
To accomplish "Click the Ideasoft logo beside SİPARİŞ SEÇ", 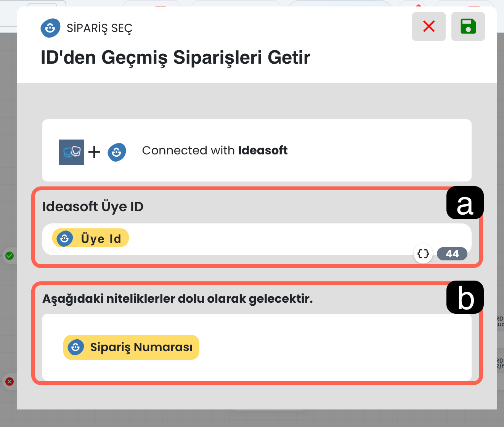I will (x=50, y=28).
